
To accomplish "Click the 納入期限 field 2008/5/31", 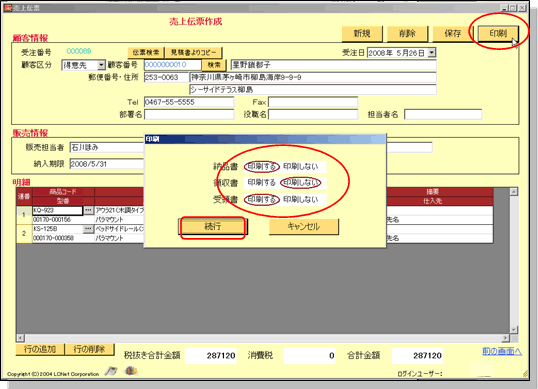I will (107, 164).
